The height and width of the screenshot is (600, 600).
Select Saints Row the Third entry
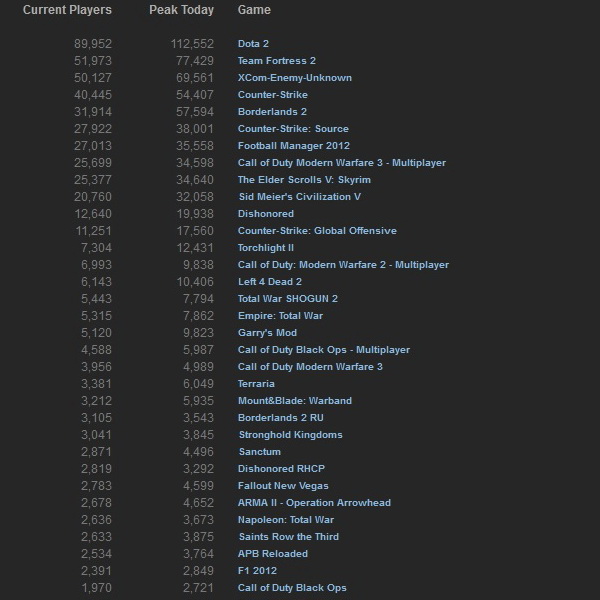click(x=288, y=537)
